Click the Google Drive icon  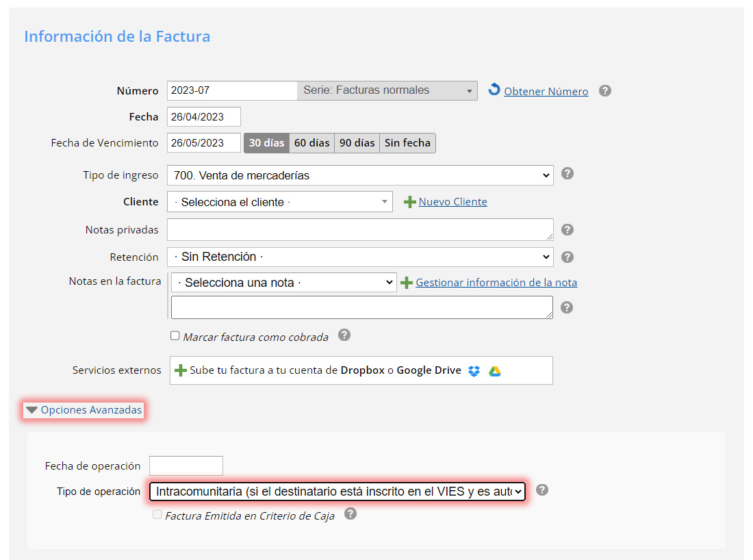coord(494,371)
